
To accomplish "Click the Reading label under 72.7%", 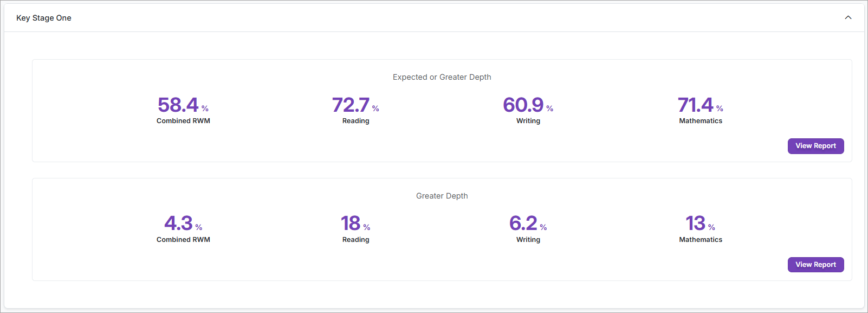I will [x=355, y=121].
